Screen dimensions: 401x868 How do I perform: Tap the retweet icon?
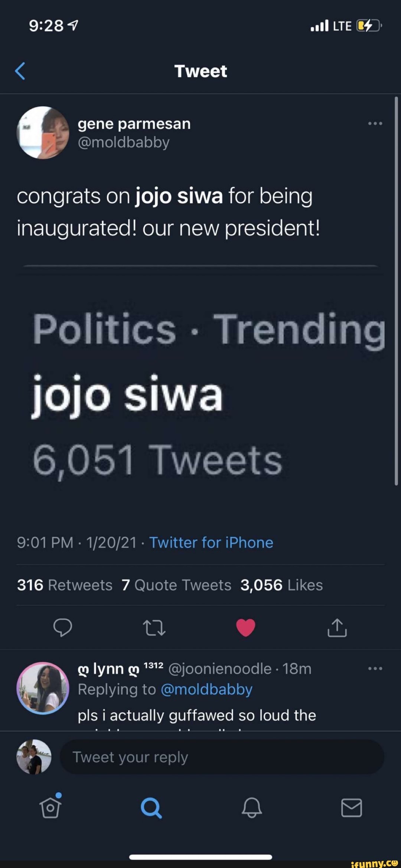click(x=154, y=627)
